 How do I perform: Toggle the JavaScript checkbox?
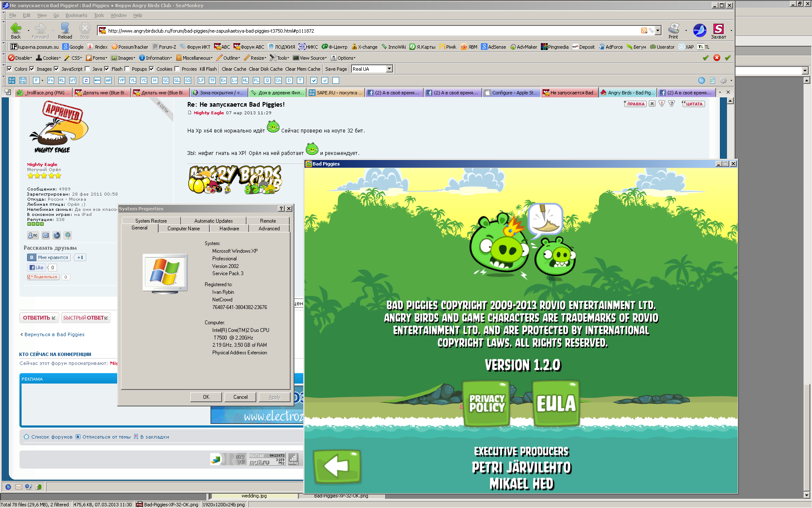[x=56, y=69]
